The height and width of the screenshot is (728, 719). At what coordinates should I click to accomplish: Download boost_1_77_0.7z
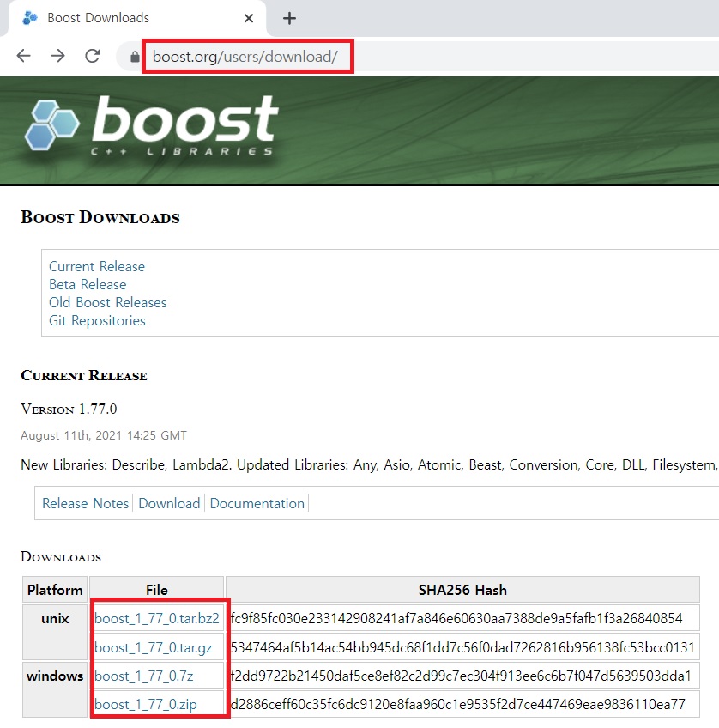point(144,676)
